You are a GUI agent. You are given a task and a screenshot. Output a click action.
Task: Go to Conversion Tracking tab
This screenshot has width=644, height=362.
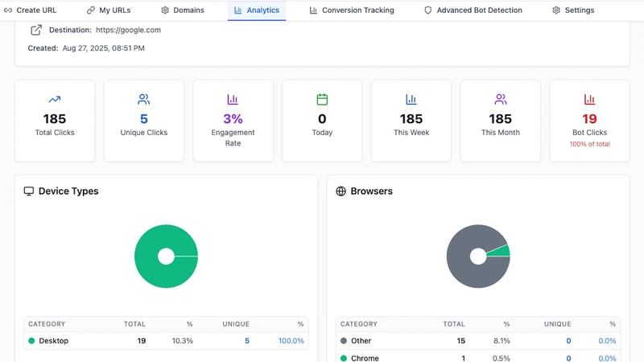click(352, 10)
